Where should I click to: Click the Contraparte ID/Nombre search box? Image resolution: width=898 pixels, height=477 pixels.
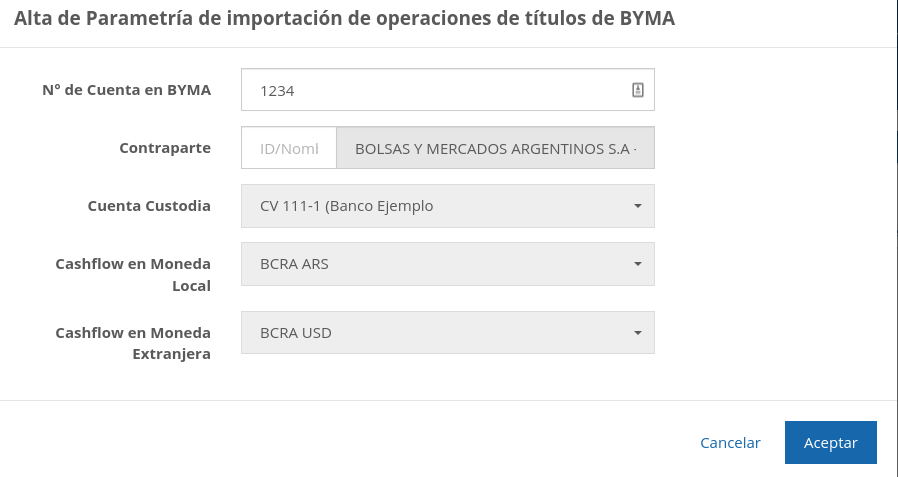[289, 148]
